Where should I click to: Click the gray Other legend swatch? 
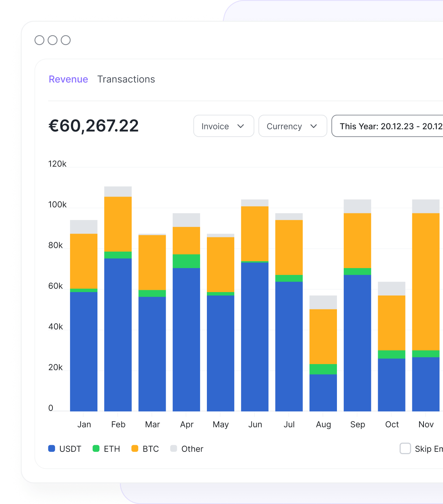pos(174,448)
